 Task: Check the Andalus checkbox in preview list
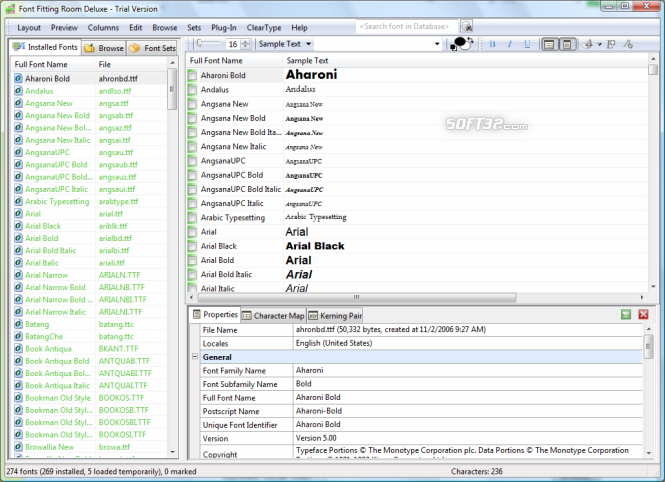click(x=193, y=90)
